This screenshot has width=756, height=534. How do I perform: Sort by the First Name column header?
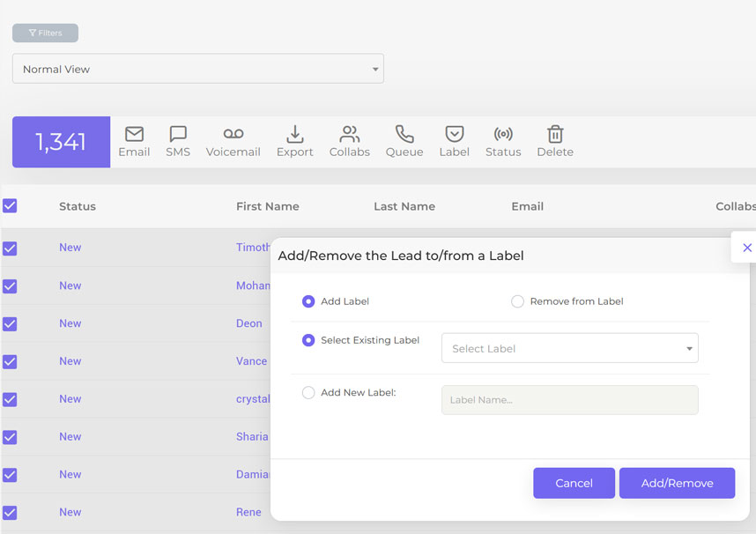click(267, 206)
